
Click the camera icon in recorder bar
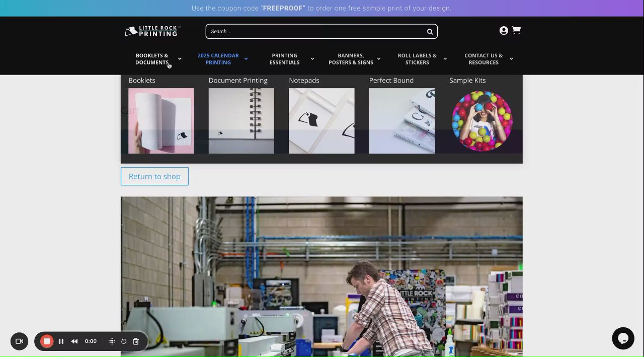20,341
